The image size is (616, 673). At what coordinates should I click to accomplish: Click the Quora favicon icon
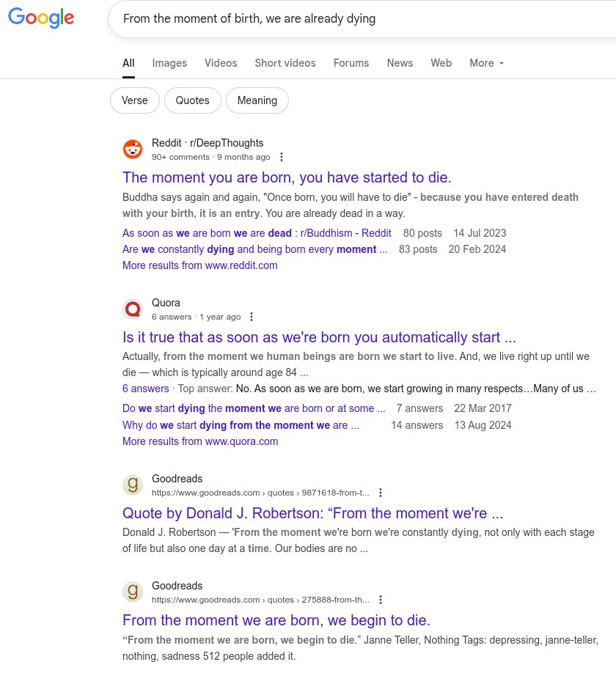[133, 309]
